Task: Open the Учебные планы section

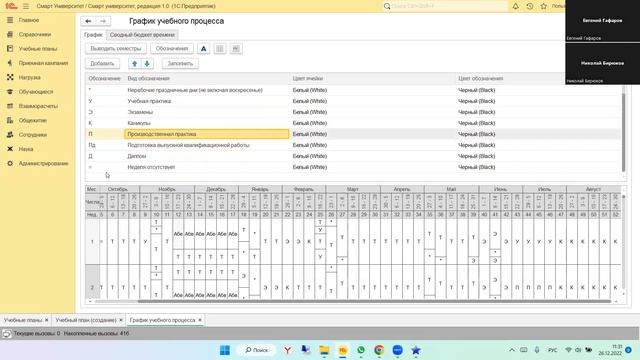Action: coord(38,49)
